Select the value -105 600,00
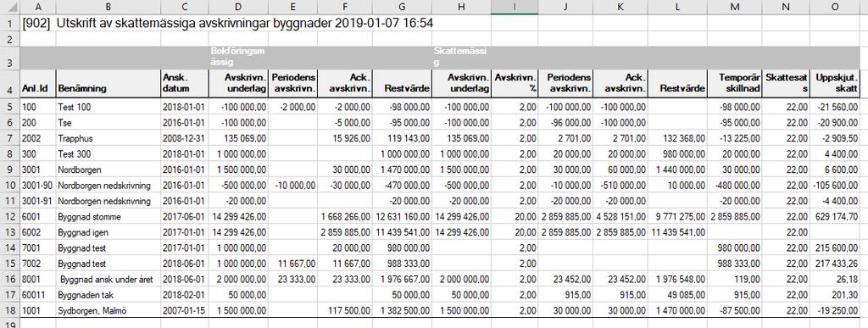This screenshot has height=328, width=868. (x=835, y=185)
